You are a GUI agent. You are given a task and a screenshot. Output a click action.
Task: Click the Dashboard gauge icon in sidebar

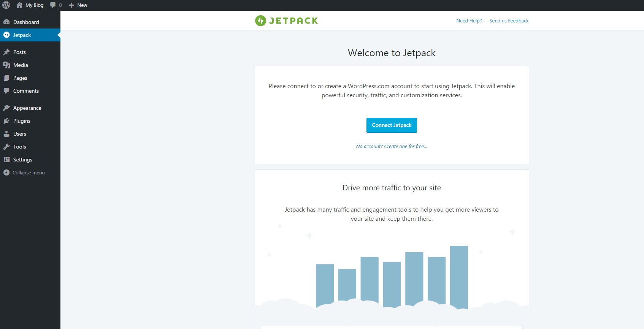6,22
